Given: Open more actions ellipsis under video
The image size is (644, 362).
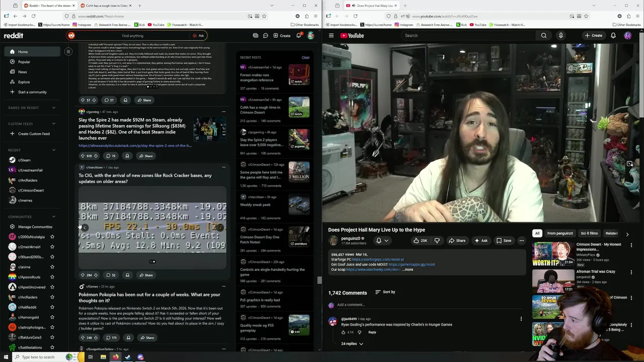Looking at the screenshot, I should [521, 240].
